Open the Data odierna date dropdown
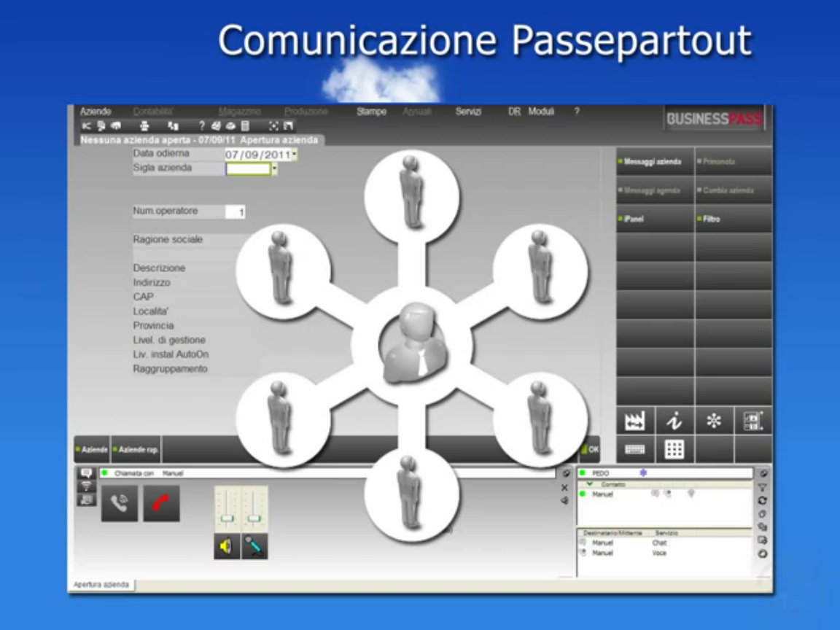Image resolution: width=840 pixels, height=630 pixels. pyautogui.click(x=294, y=155)
